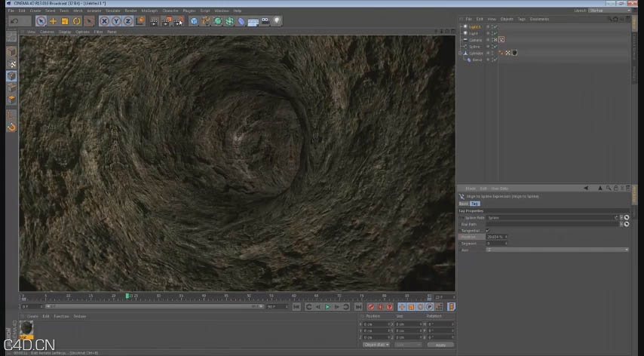644x356 pixels.
Task: Open the viewport Cameras menu
Action: point(47,32)
